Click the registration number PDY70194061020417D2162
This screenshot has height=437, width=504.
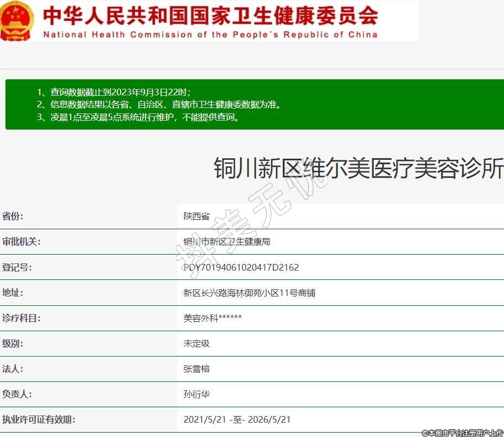coord(241,267)
